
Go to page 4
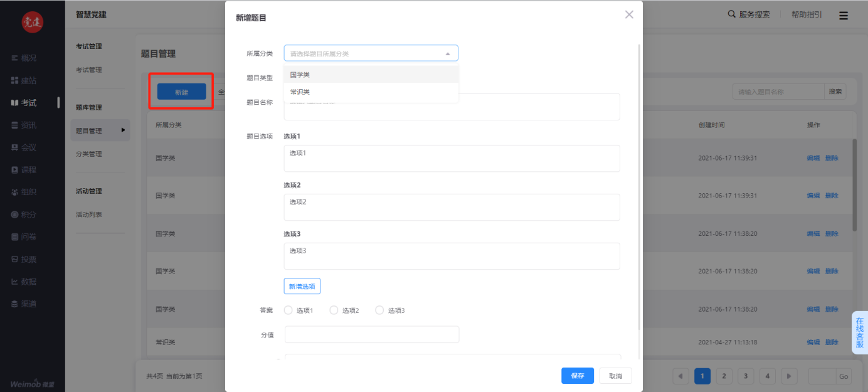[767, 376]
